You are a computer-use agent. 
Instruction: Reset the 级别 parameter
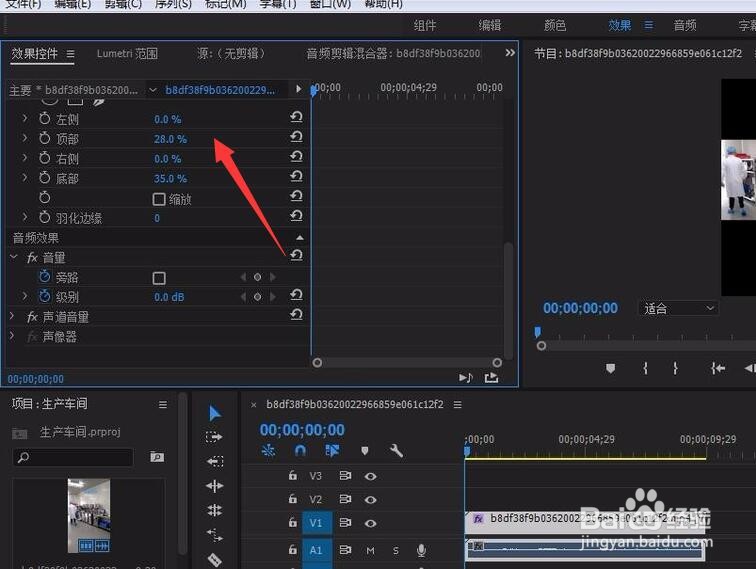[x=297, y=295]
